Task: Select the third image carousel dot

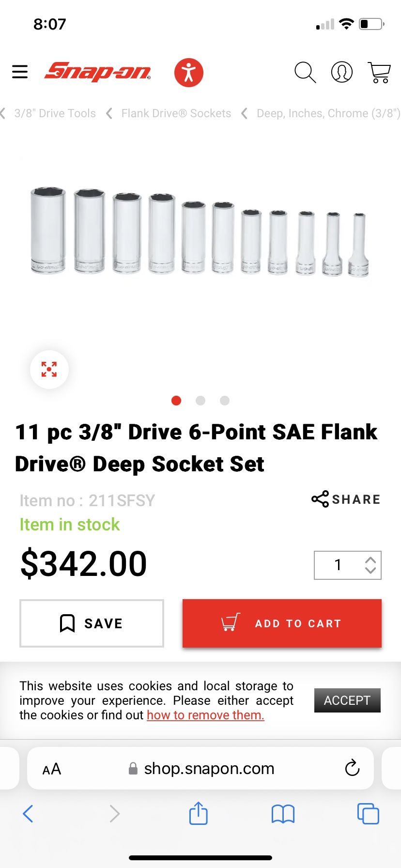Action: [x=224, y=401]
